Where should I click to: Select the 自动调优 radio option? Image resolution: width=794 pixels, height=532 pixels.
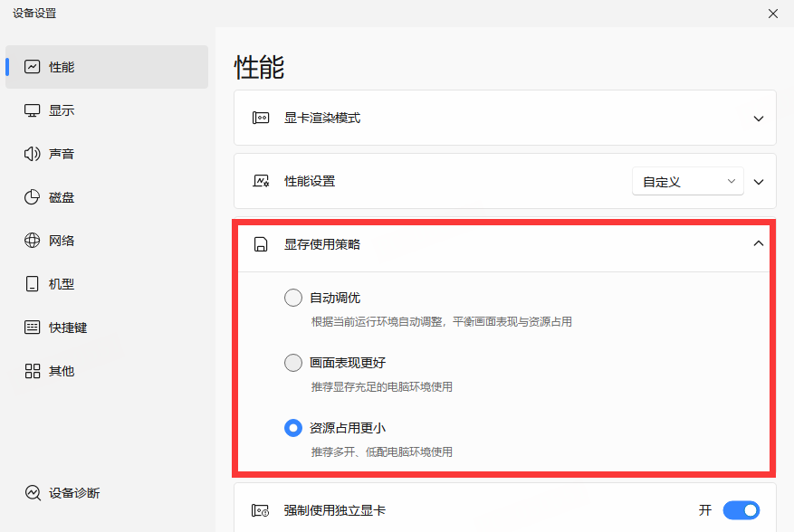click(x=292, y=298)
